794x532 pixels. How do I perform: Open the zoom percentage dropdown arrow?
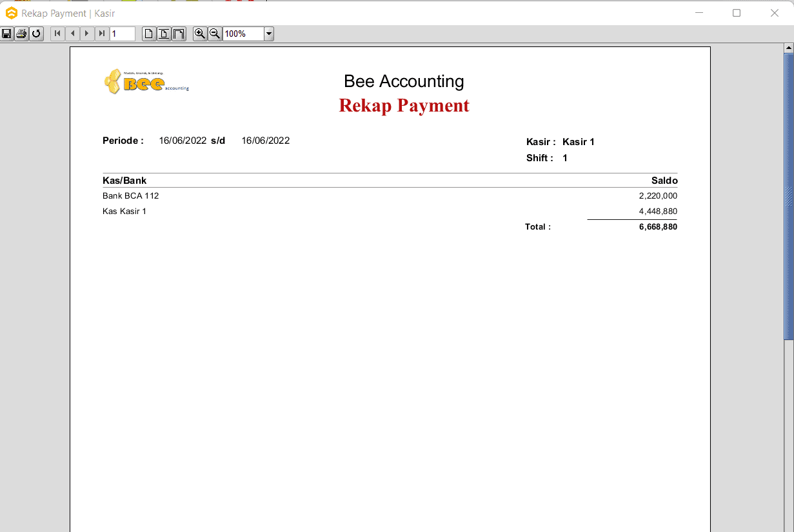(x=269, y=34)
